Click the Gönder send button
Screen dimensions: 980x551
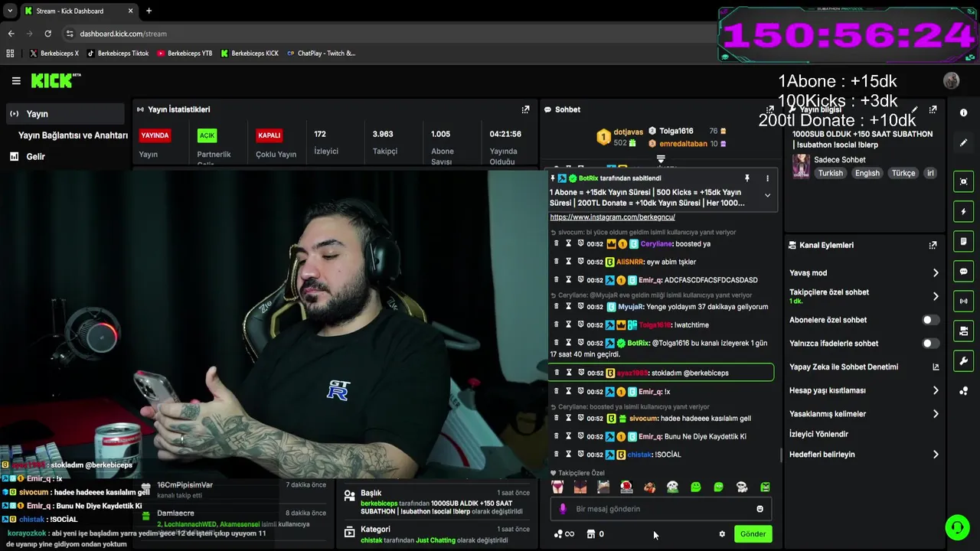[753, 534]
